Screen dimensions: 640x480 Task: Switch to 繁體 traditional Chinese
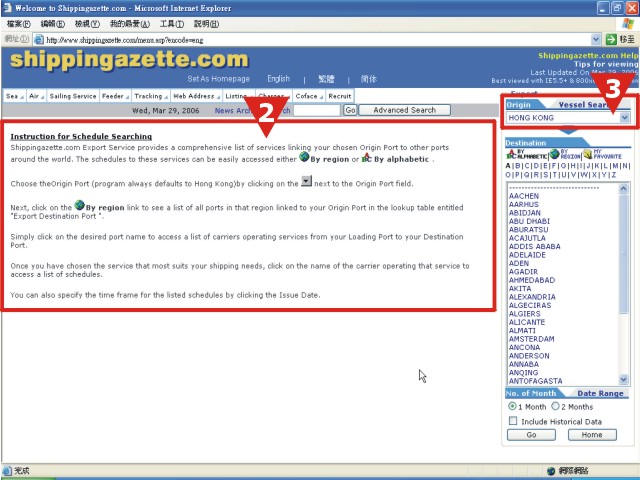click(326, 79)
